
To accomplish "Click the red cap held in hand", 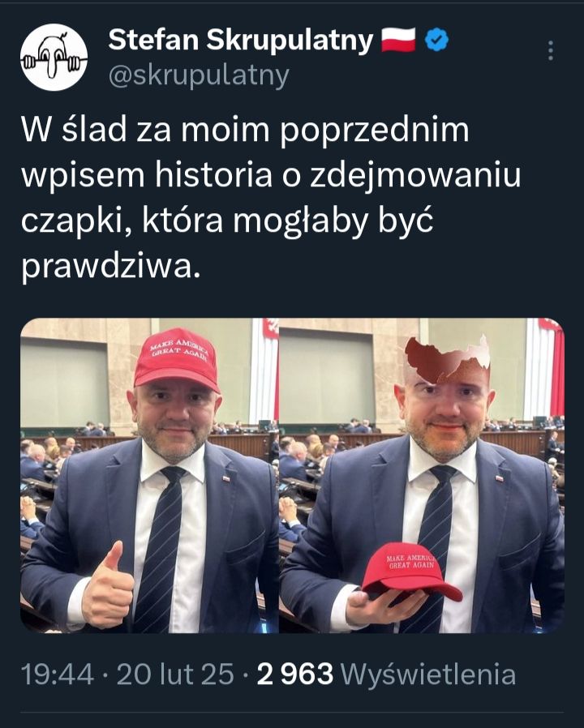I will point(412,571).
